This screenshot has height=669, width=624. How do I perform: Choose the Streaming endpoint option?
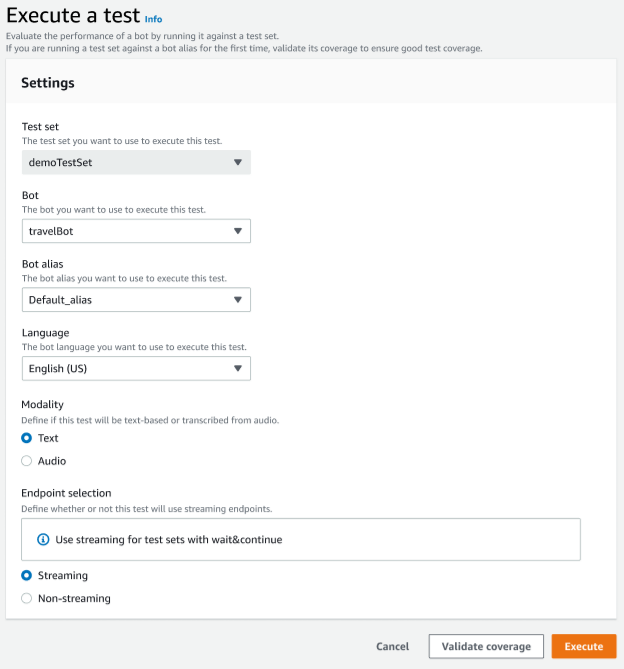[x=27, y=576]
